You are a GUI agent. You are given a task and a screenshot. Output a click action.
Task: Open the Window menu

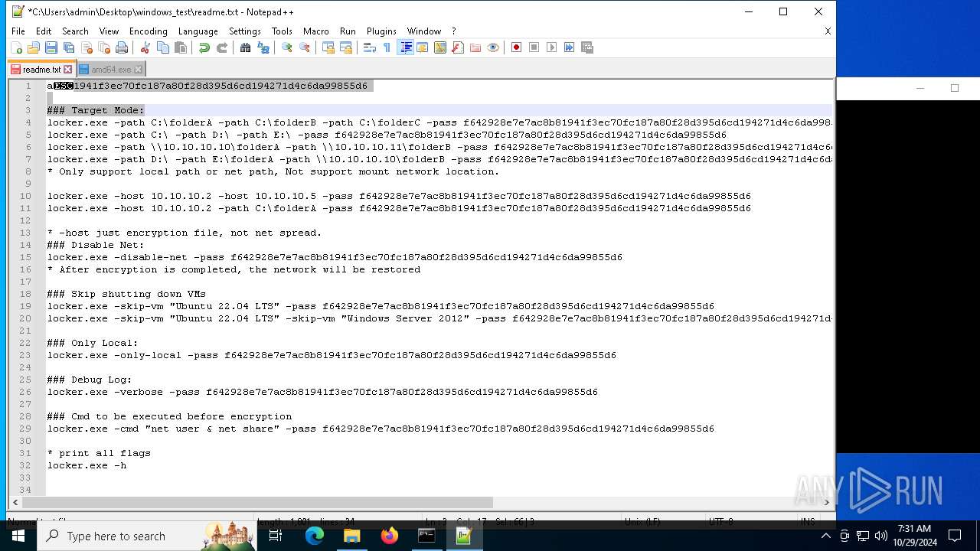coord(424,31)
